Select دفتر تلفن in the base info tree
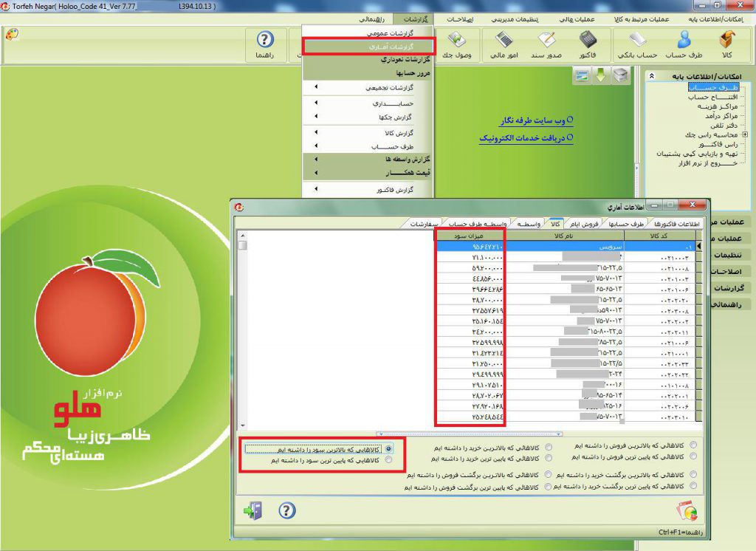 pyautogui.click(x=724, y=126)
